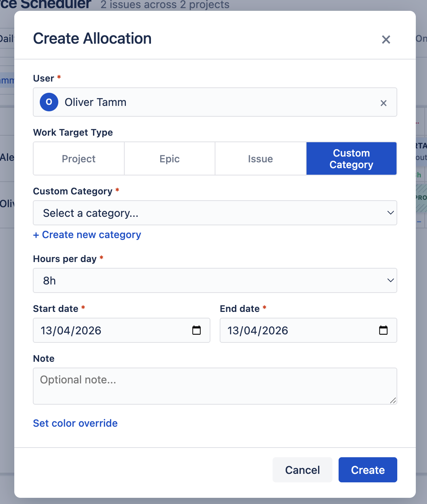427x504 pixels.
Task: Select Issue as the work target type
Action: click(x=260, y=158)
